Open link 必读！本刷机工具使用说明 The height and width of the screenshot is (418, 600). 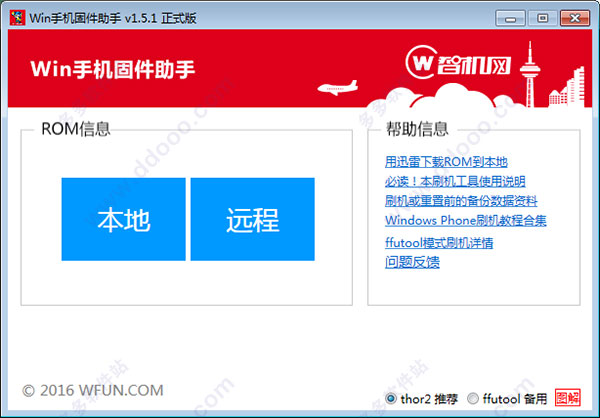tap(455, 181)
